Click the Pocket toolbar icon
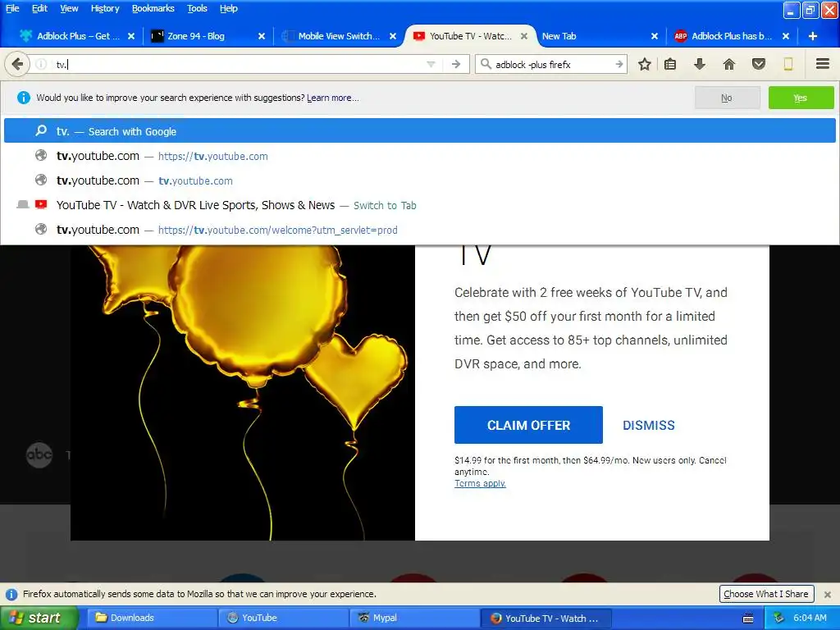 (759, 64)
